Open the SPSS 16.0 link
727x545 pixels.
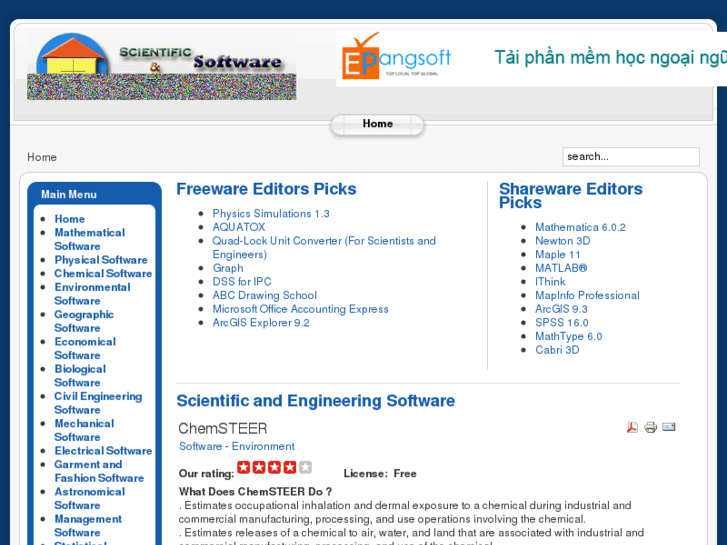(x=561, y=323)
